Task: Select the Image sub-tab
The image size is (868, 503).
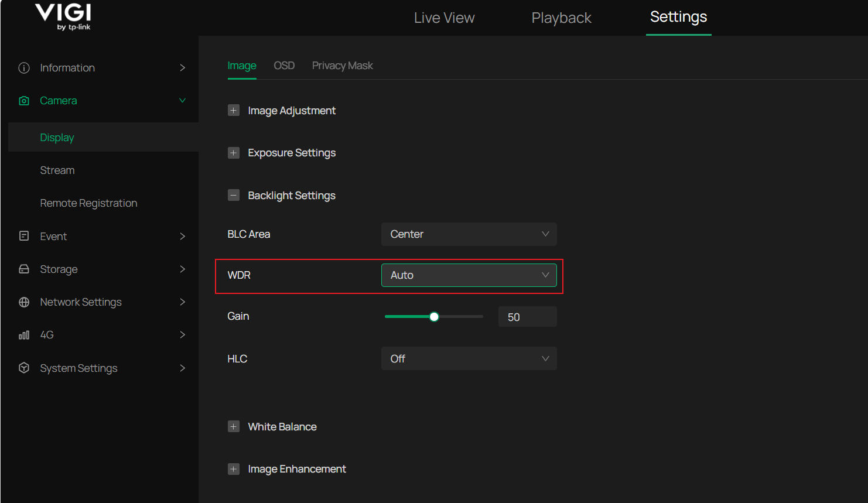Action: point(242,66)
